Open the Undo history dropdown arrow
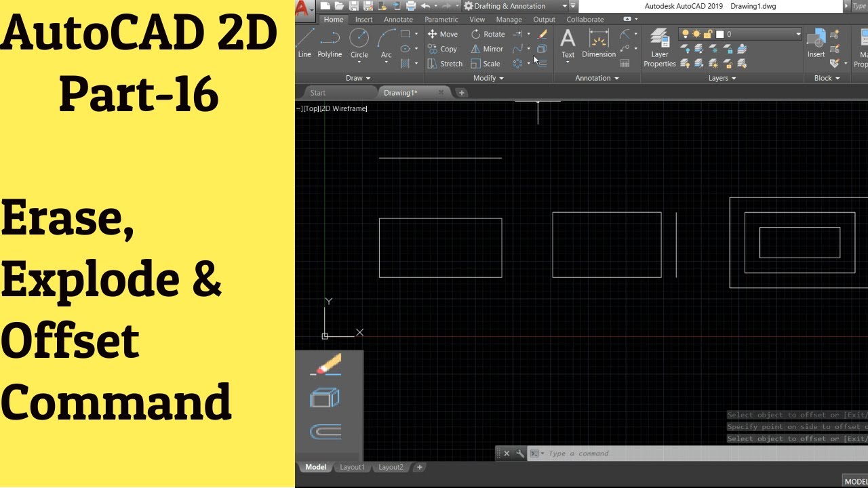The image size is (868, 488). click(x=436, y=6)
